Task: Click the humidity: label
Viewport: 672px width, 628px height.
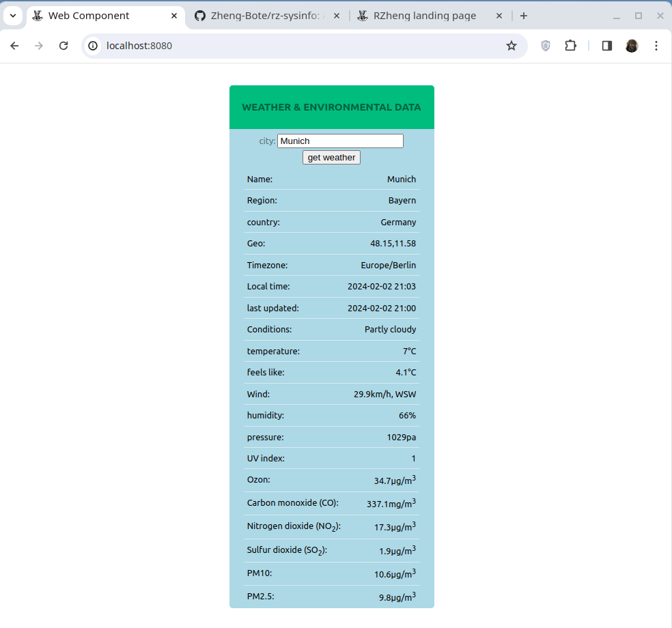Action: click(x=265, y=416)
